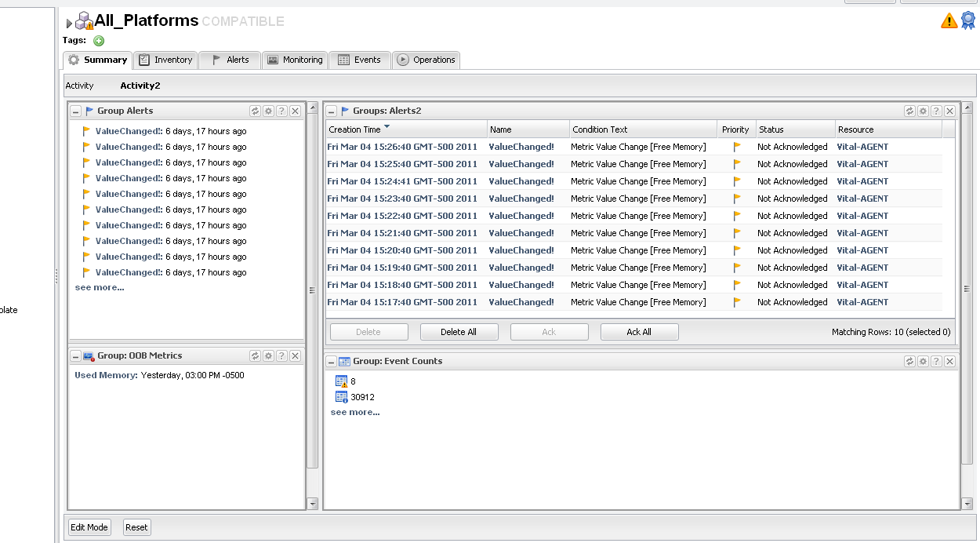Open help for Groups: Alerts2 portlet

(x=936, y=111)
